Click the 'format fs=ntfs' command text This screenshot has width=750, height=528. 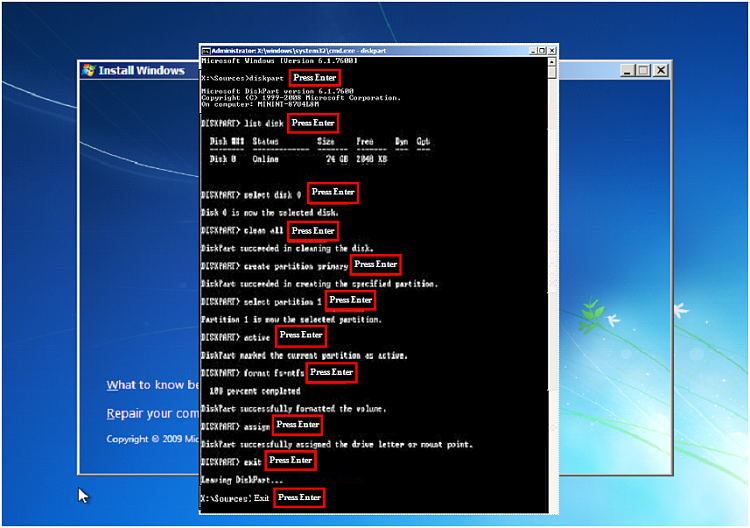click(x=274, y=373)
